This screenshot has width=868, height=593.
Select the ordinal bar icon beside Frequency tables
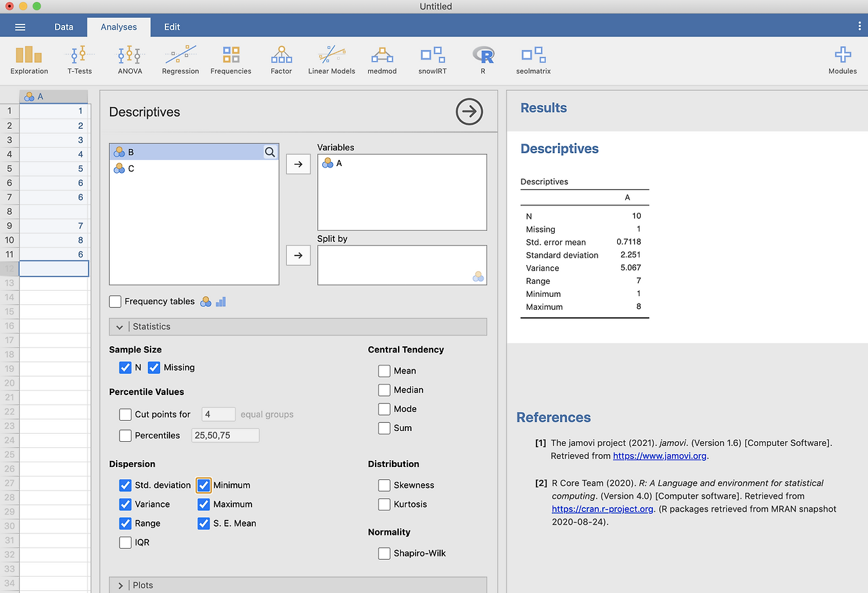[x=220, y=302]
